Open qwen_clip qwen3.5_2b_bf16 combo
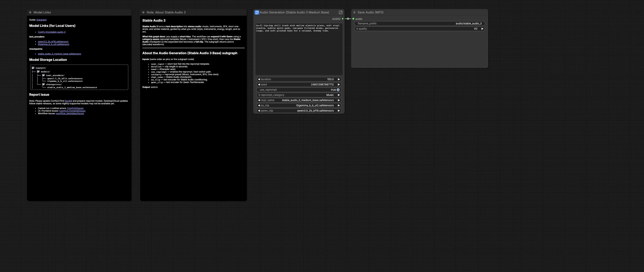 [299, 111]
